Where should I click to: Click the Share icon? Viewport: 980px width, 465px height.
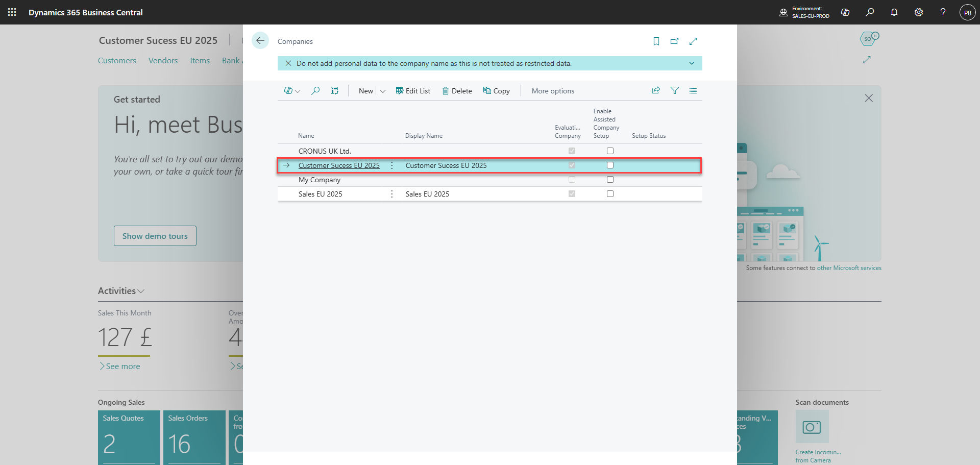(x=656, y=90)
